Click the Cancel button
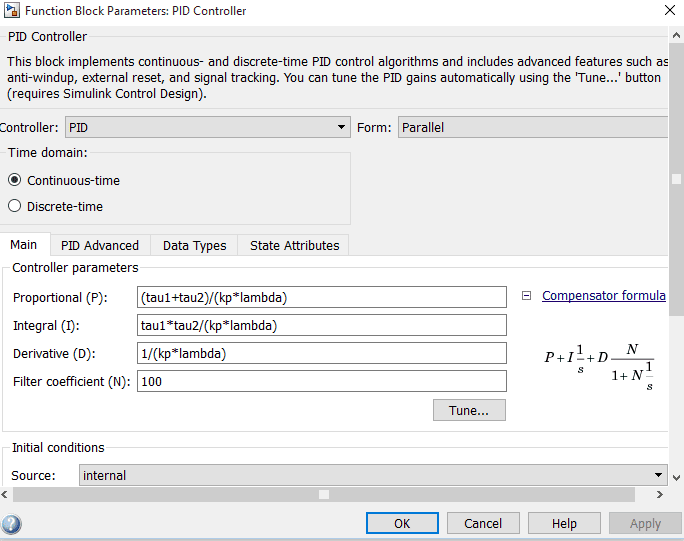 [x=483, y=524]
